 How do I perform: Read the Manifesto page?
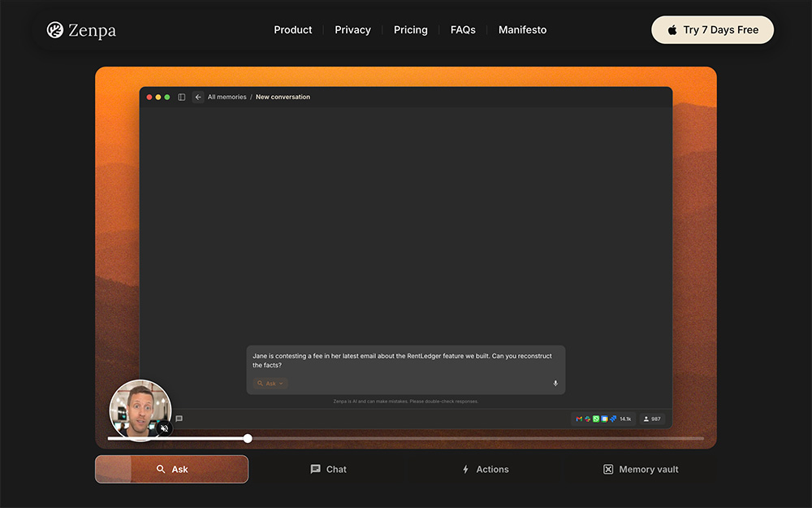pos(522,30)
